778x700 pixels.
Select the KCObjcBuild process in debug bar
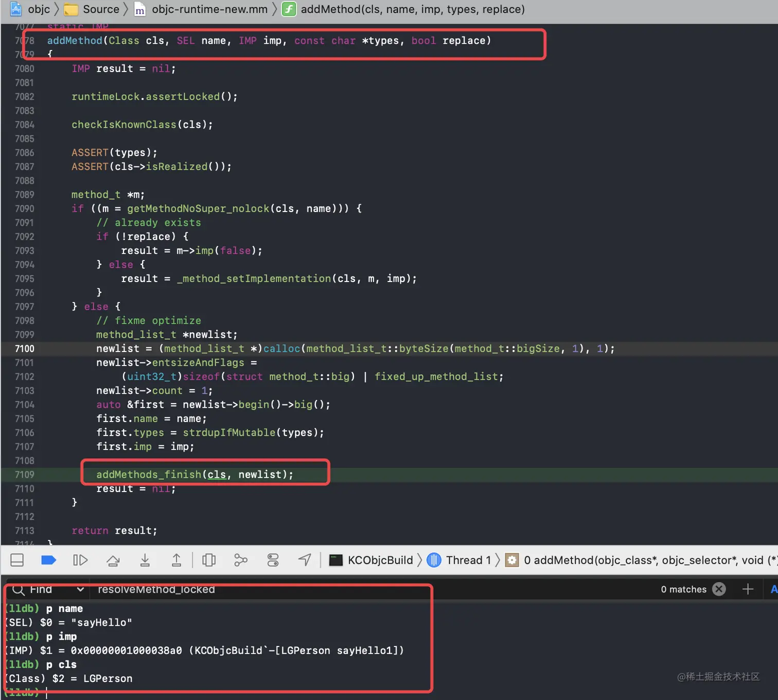pos(371,560)
